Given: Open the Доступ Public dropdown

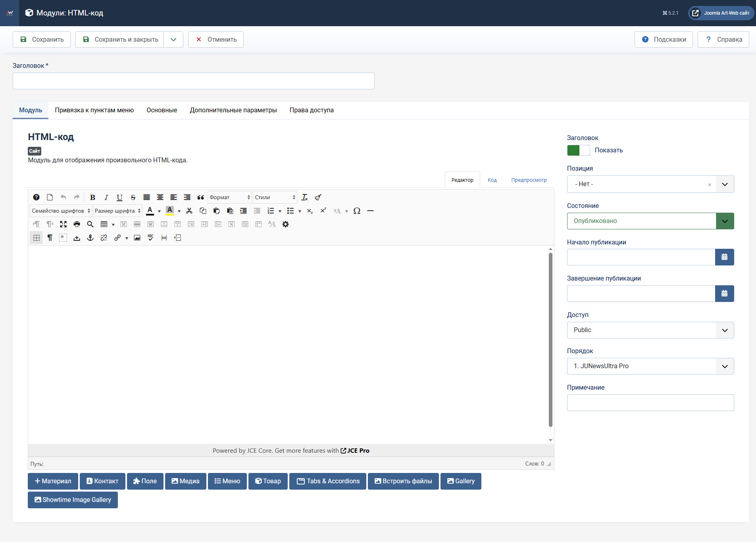Looking at the screenshot, I should click(650, 330).
